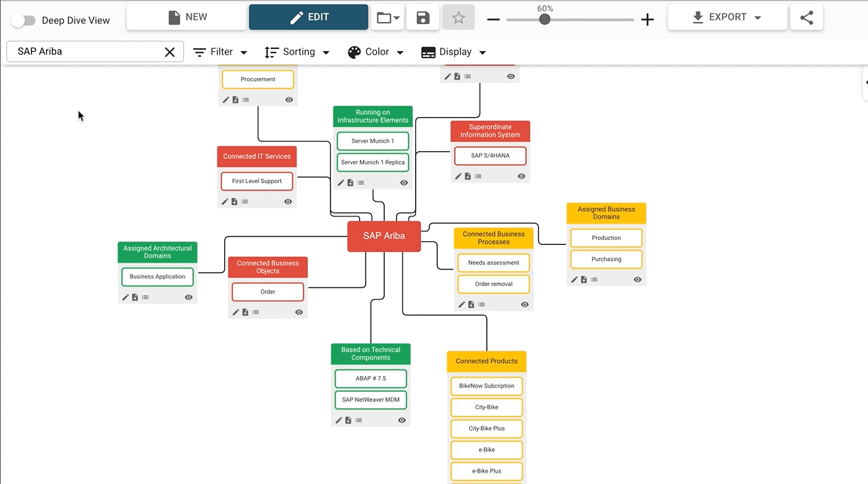Hide the Connected IT Services group via eye icon
The image size is (868, 484).
click(288, 202)
